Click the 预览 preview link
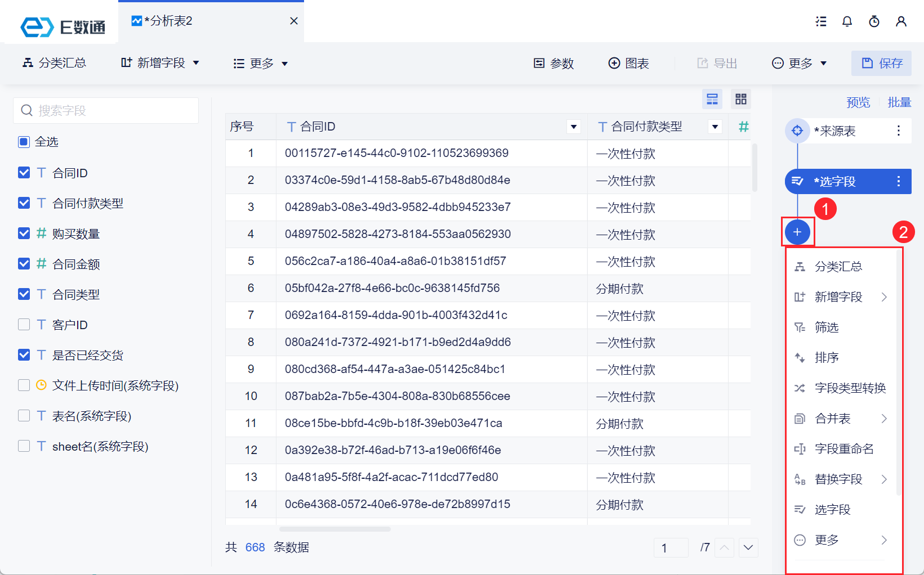 pos(858,102)
